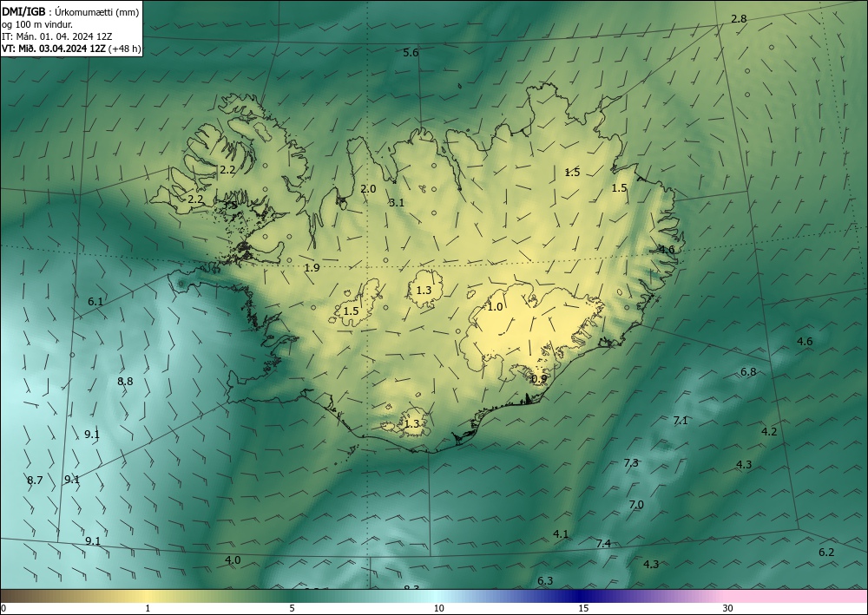Click the 7.0 value on the map
Screen dimensions: 868x615
[636, 505]
